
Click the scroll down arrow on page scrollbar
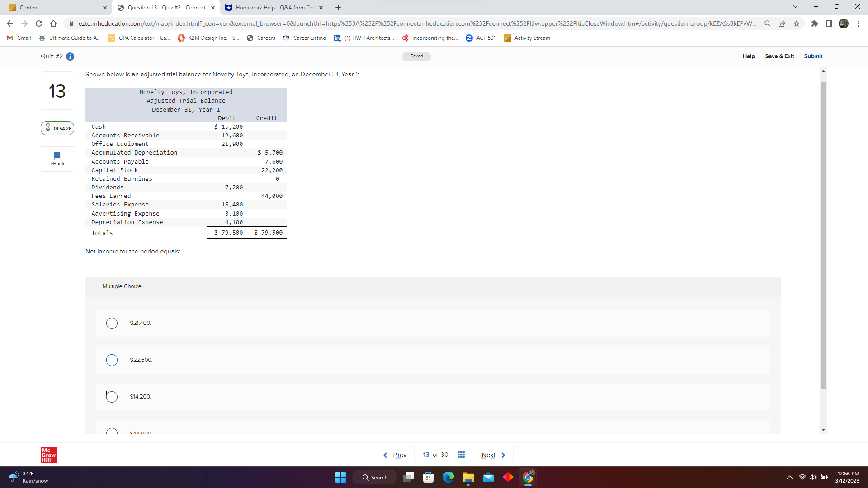[823, 430]
